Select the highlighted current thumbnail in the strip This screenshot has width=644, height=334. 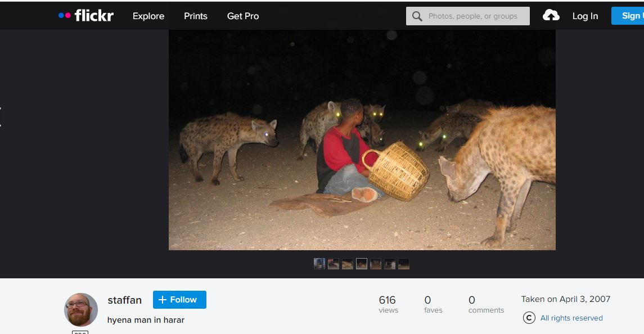tap(362, 264)
